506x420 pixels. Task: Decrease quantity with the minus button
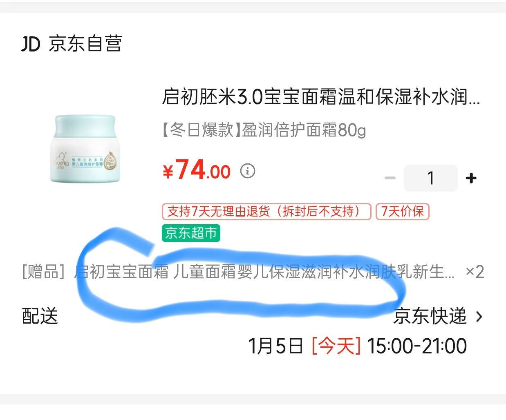coord(390,178)
